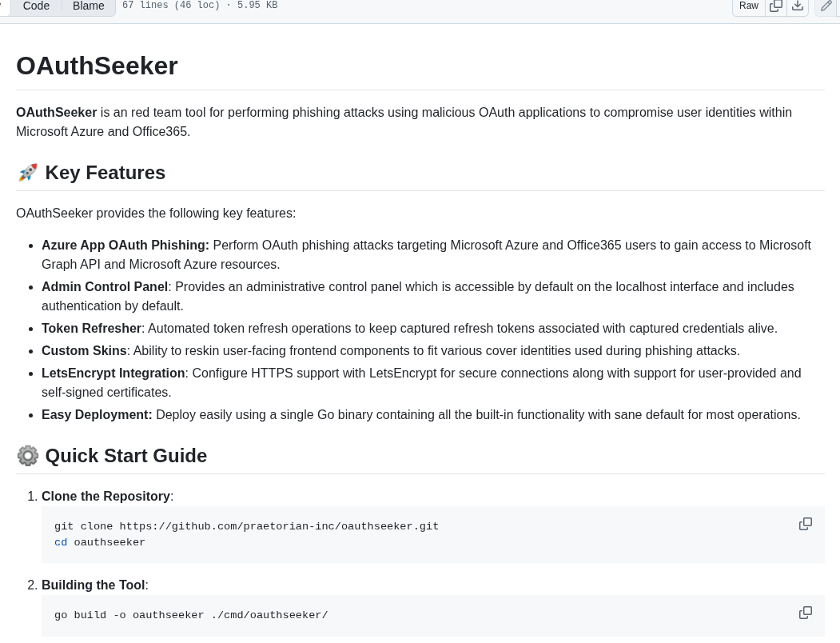Open the Blame view tab
This screenshot has height=643, width=840.
coord(89,6)
